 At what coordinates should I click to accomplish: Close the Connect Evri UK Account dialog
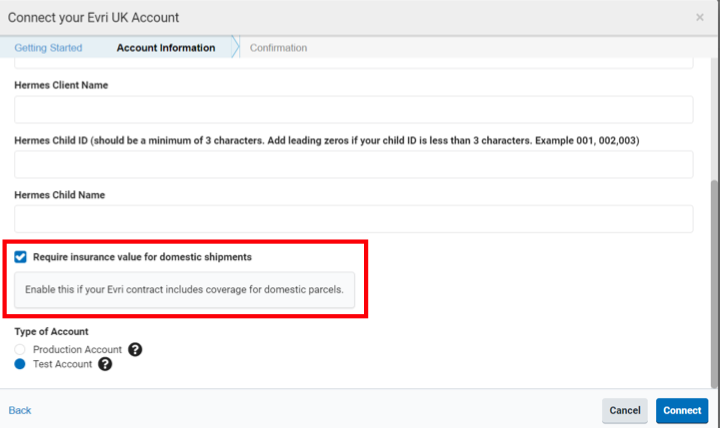(x=699, y=18)
